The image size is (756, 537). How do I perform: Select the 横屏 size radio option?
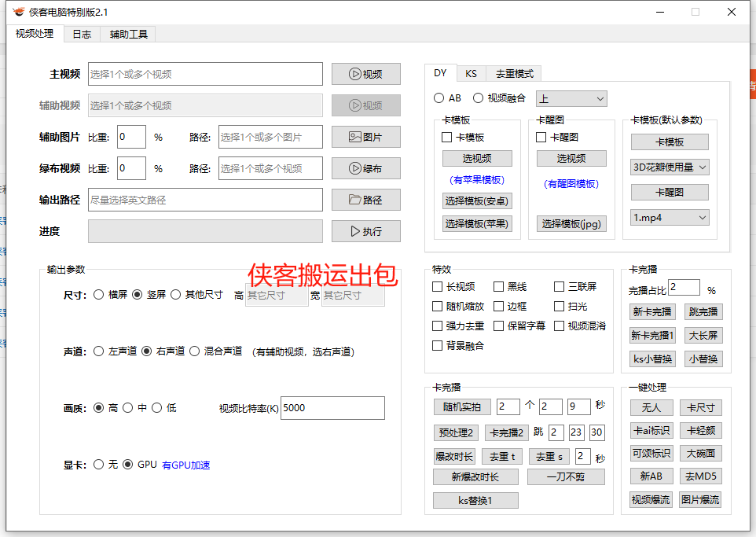99,295
